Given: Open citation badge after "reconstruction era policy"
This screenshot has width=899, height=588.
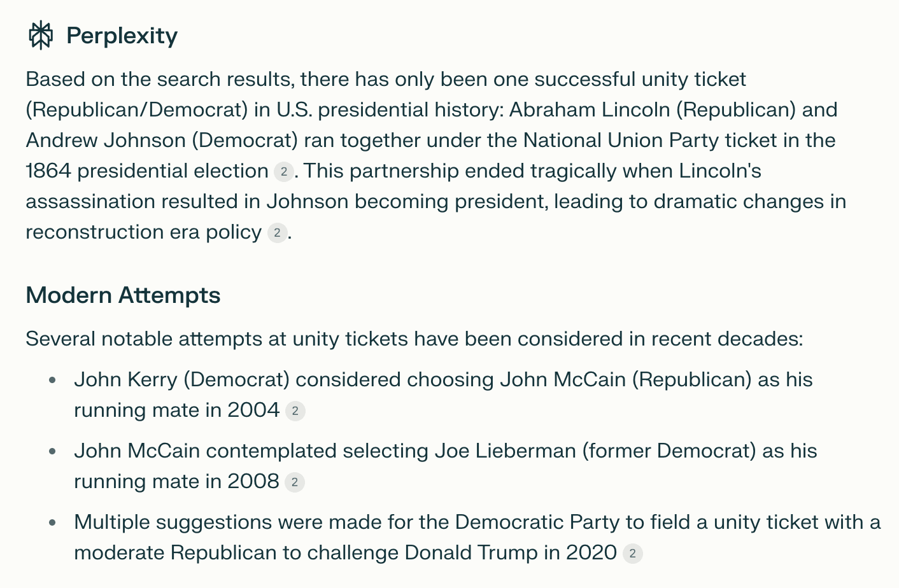Looking at the screenshot, I should [276, 233].
